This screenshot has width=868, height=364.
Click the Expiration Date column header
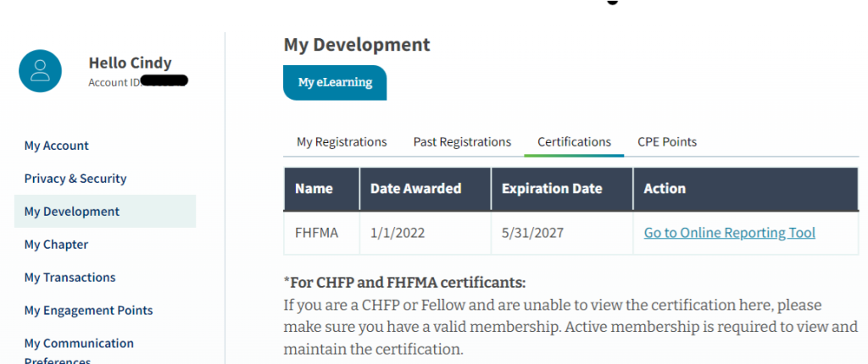[x=551, y=189]
